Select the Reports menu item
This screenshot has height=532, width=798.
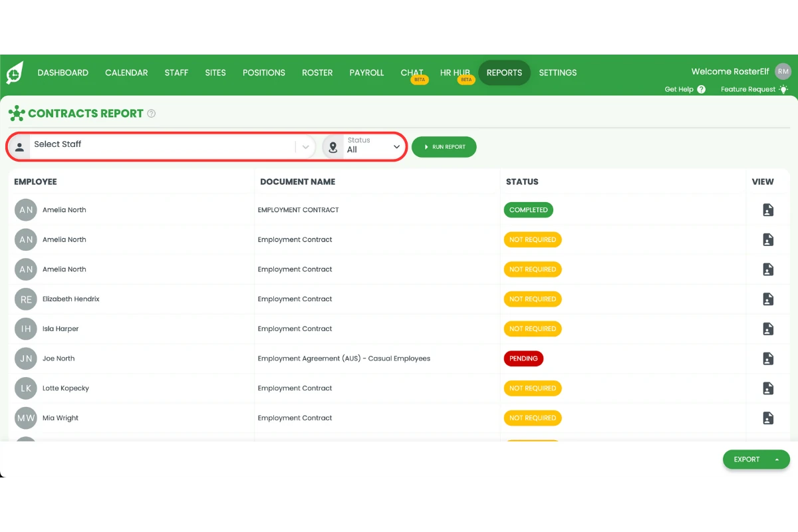tap(504, 72)
